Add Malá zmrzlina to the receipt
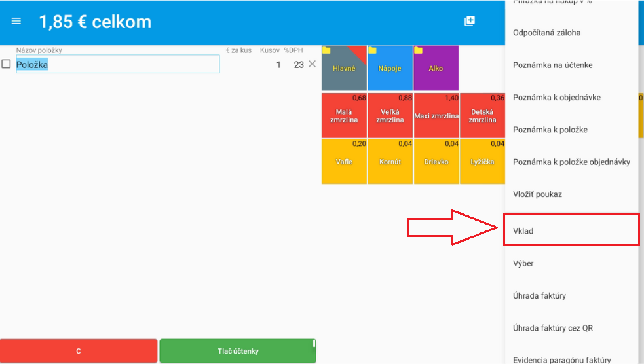Screen dimensions: 644x364 (x=344, y=116)
